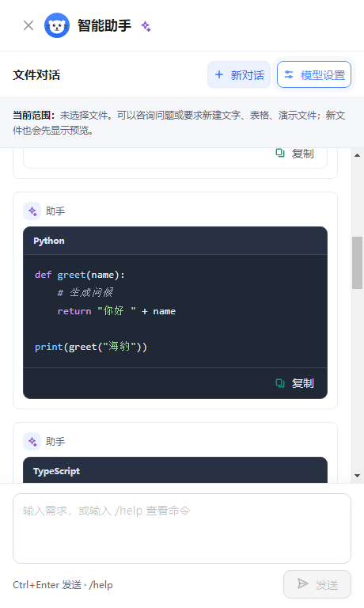
Task: Click the scrollbar down arrow
Action: (x=358, y=476)
